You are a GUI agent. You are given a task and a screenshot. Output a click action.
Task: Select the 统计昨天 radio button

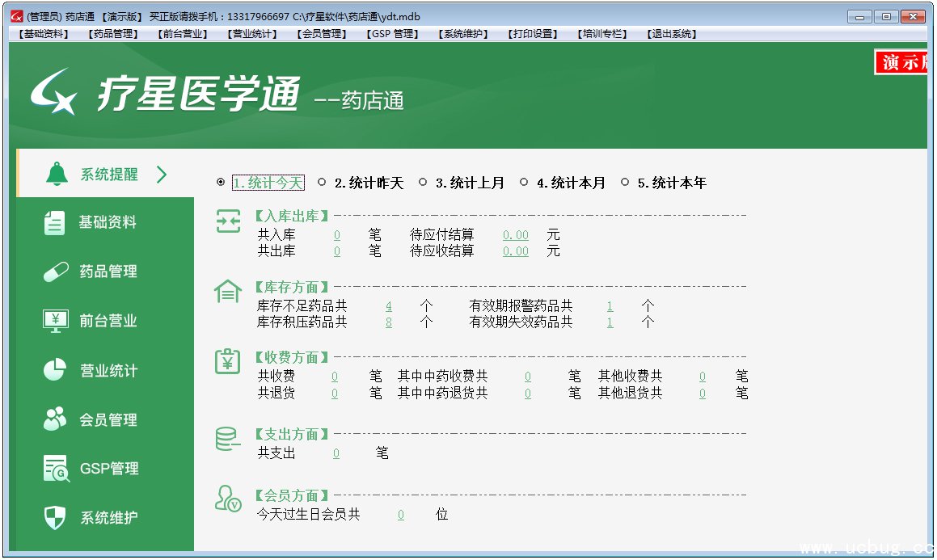322,183
